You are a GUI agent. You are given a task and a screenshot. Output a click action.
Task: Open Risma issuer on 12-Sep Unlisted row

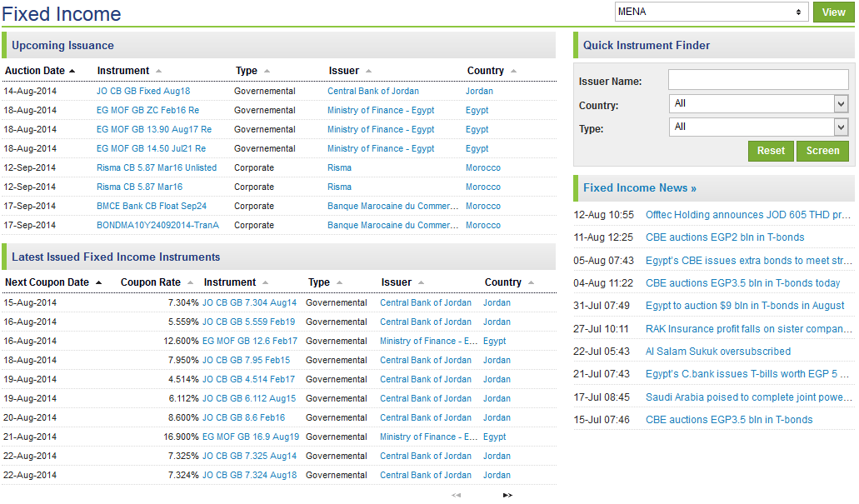point(340,167)
